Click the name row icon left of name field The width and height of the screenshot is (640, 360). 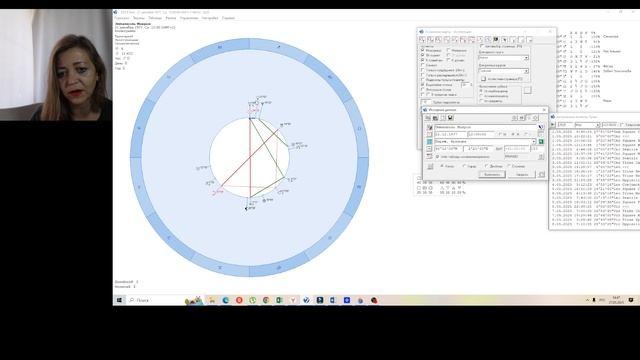[429, 127]
